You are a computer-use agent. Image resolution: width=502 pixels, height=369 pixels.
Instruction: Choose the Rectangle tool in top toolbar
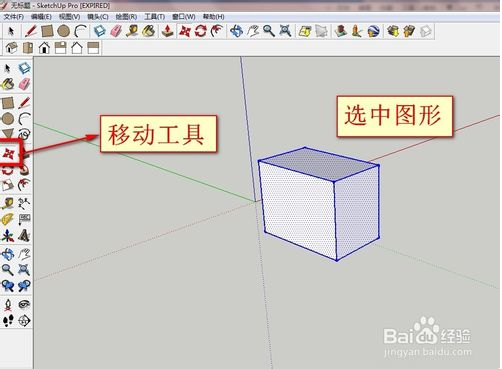click(47, 31)
